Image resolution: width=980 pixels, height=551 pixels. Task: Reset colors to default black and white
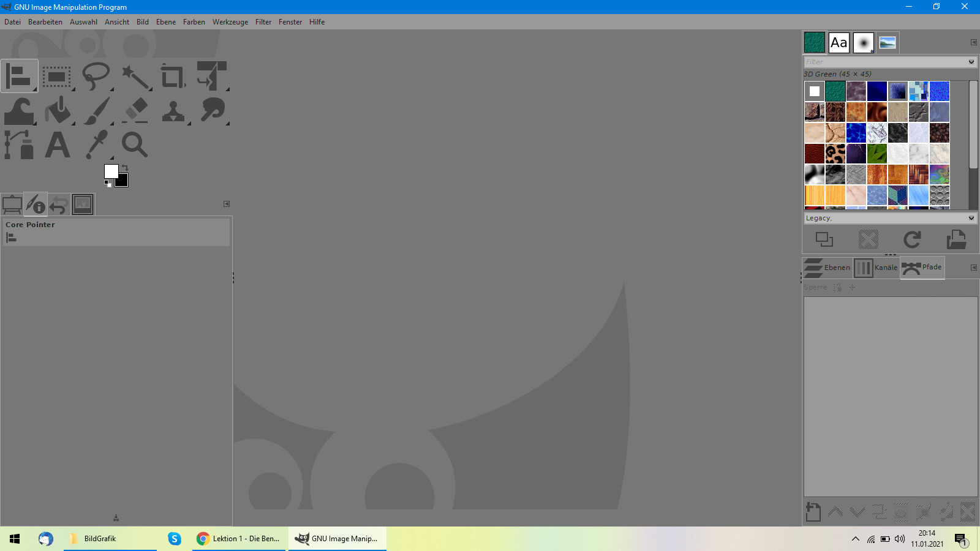click(x=108, y=183)
